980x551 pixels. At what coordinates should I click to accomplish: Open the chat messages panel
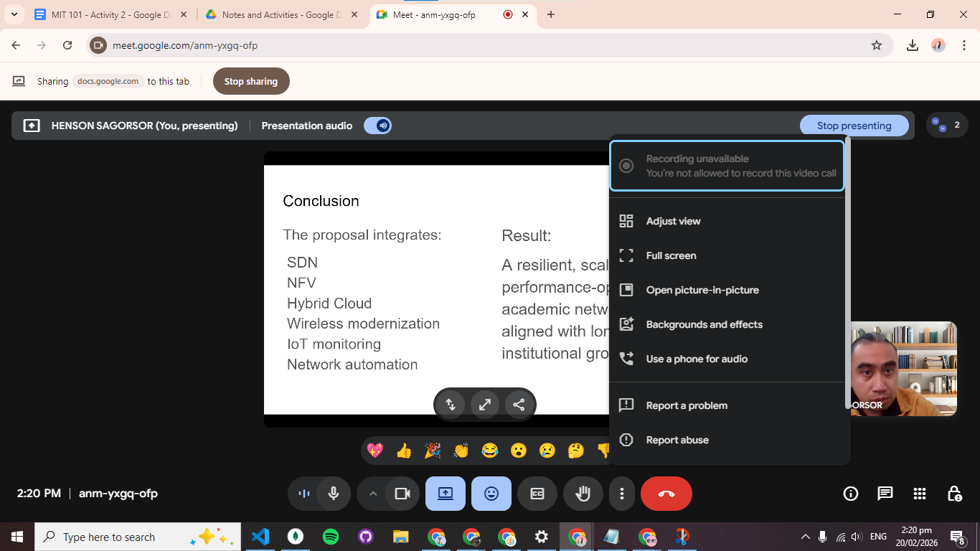(x=885, y=494)
